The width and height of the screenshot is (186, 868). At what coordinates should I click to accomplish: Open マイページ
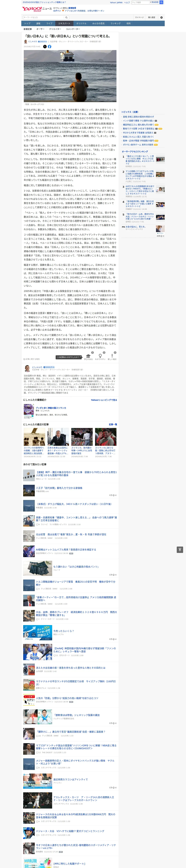pyautogui.click(x=139, y=18)
